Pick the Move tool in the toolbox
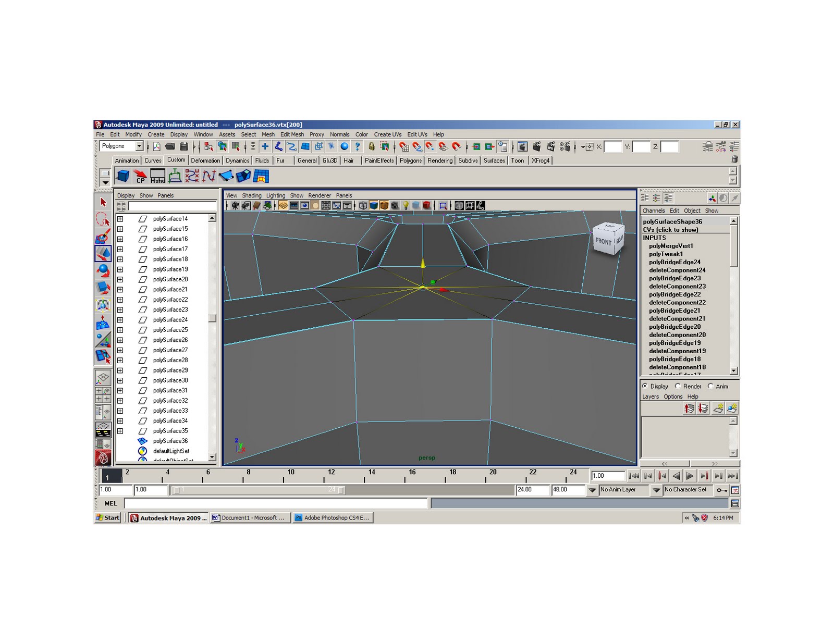The width and height of the screenshot is (834, 644). (x=103, y=254)
